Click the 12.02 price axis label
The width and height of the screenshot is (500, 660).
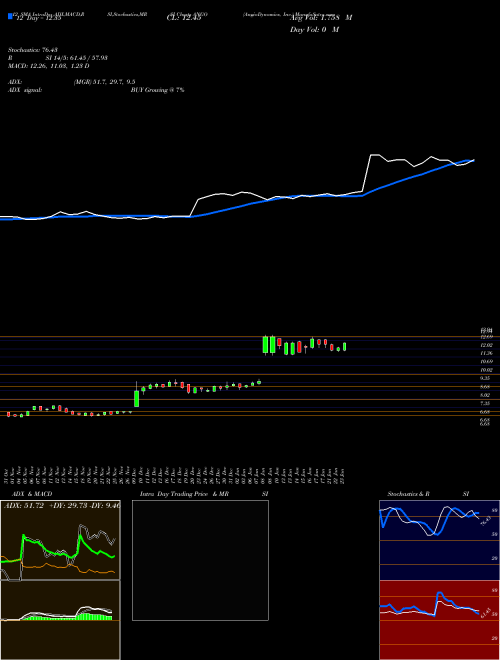coord(487,345)
